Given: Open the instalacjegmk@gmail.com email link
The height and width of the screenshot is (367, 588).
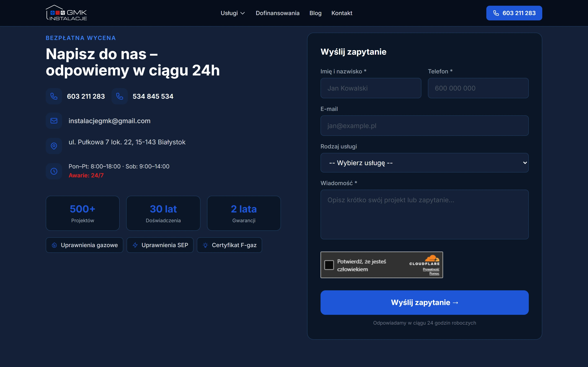Looking at the screenshot, I should pos(110,121).
